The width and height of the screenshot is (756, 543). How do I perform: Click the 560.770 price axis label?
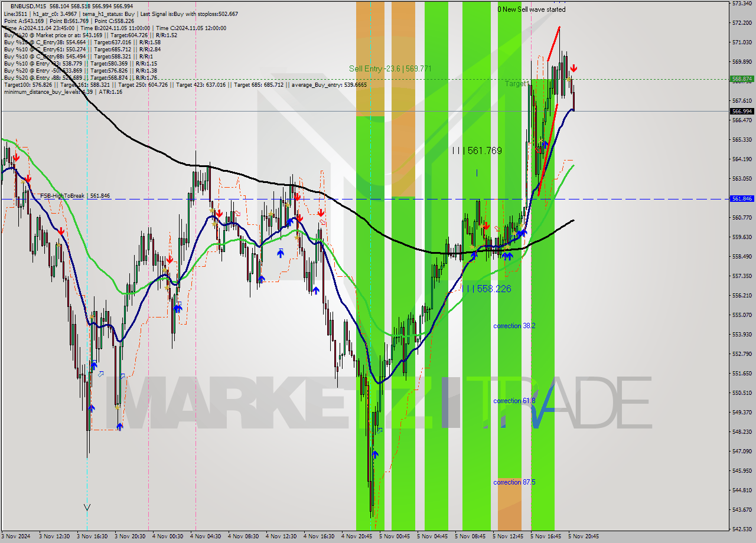[742, 217]
